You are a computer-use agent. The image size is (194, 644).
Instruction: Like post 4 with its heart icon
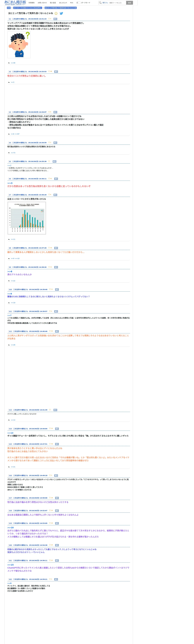[49, 143]
